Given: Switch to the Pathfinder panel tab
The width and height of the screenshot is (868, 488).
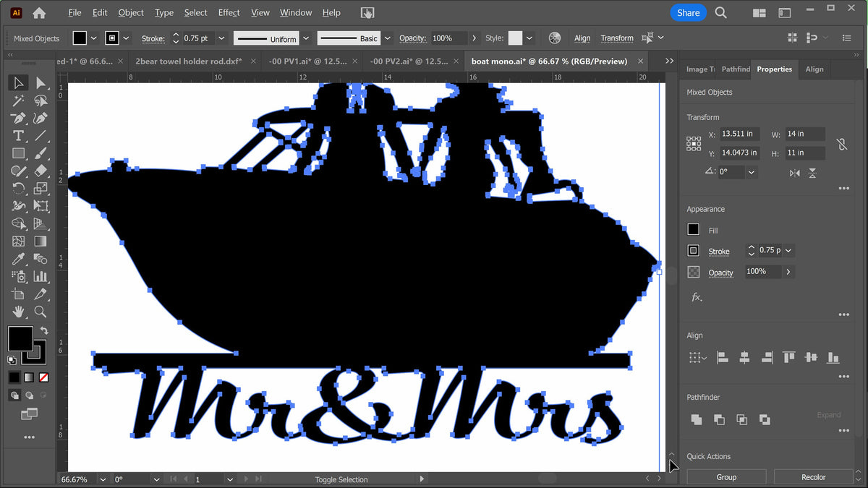Looking at the screenshot, I should (x=736, y=69).
